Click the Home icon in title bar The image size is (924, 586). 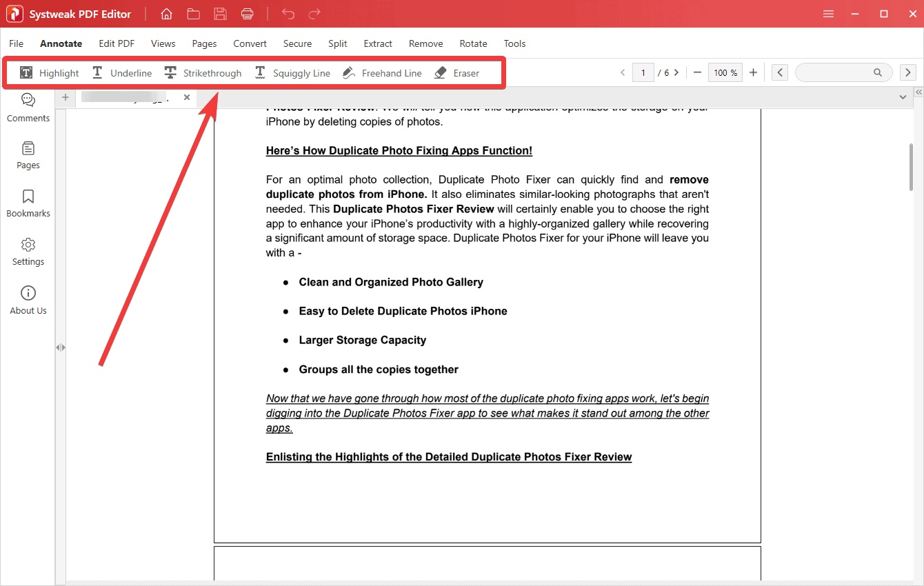point(166,14)
